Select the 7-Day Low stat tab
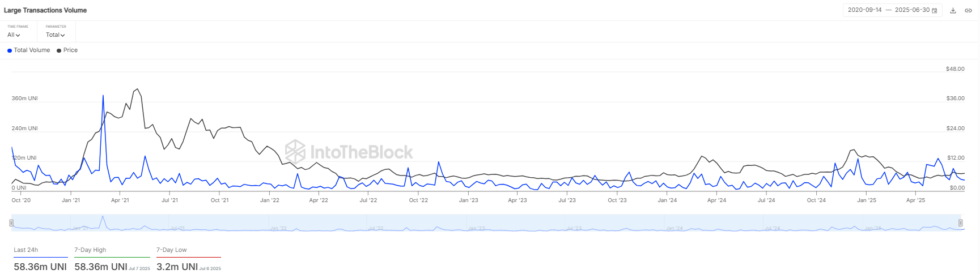The height and width of the screenshot is (274, 980). pos(172,250)
